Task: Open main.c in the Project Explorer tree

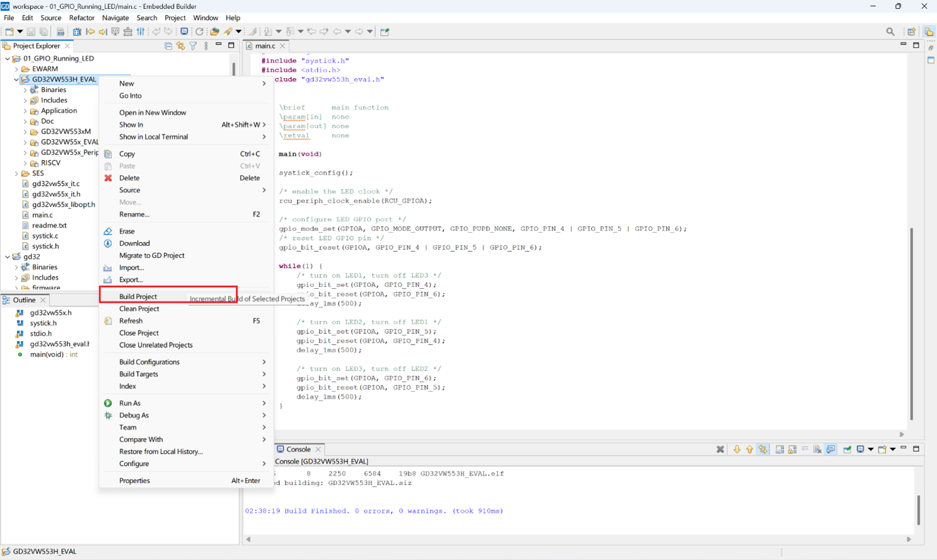Action: click(42, 215)
